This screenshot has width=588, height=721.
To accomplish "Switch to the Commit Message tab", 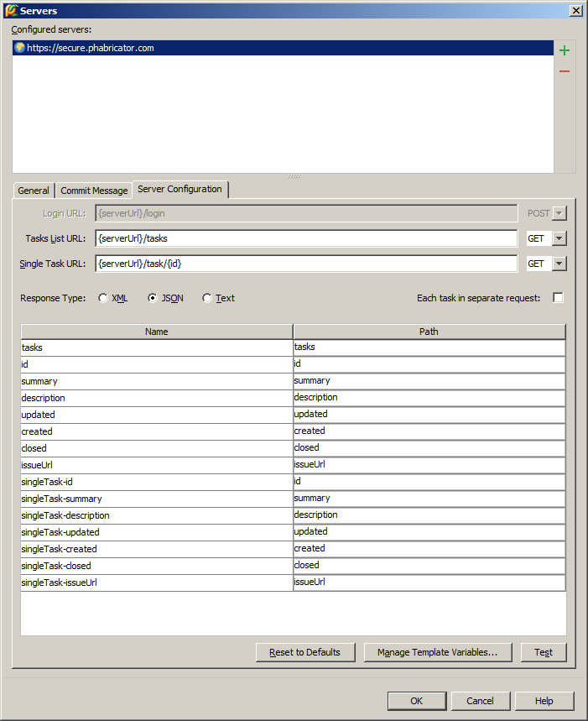I will pos(94,191).
